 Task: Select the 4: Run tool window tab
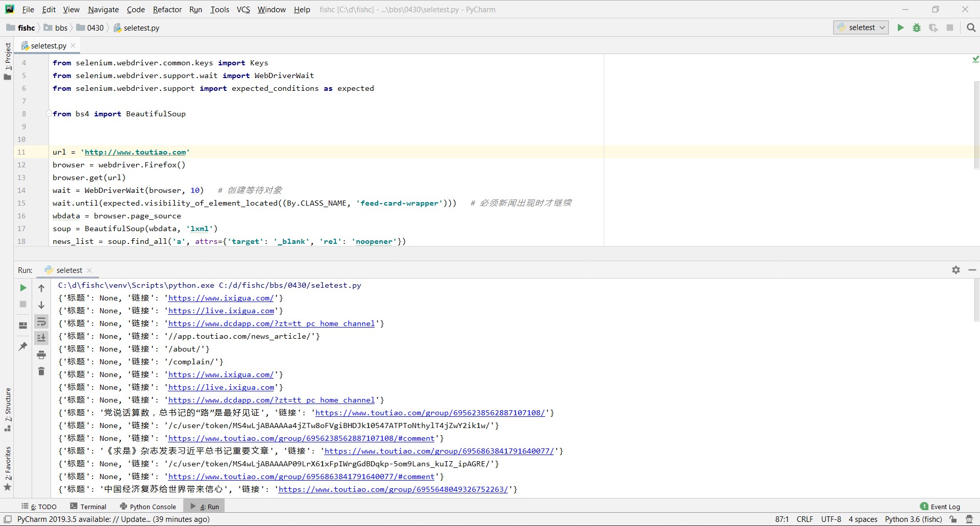[x=204, y=507]
